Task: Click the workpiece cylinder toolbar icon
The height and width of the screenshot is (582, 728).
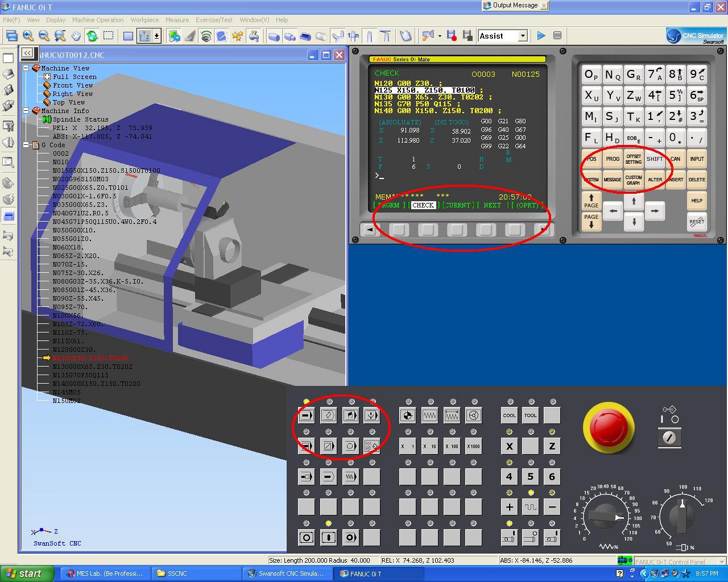Action: click(x=274, y=35)
